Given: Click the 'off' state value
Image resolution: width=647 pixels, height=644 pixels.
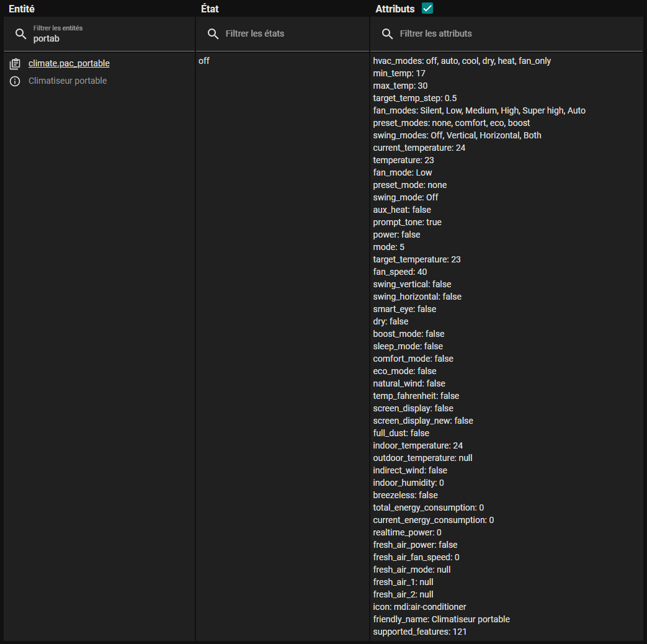Looking at the screenshot, I should 204,61.
